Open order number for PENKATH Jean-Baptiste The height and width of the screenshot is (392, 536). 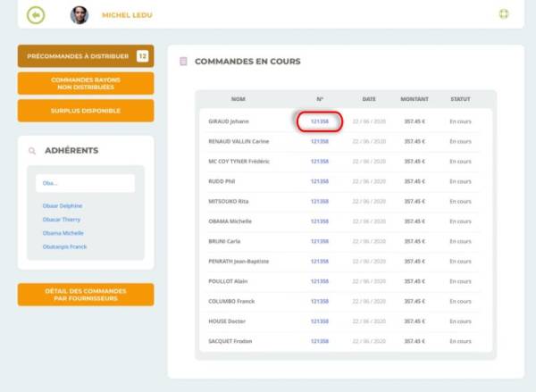click(x=320, y=262)
